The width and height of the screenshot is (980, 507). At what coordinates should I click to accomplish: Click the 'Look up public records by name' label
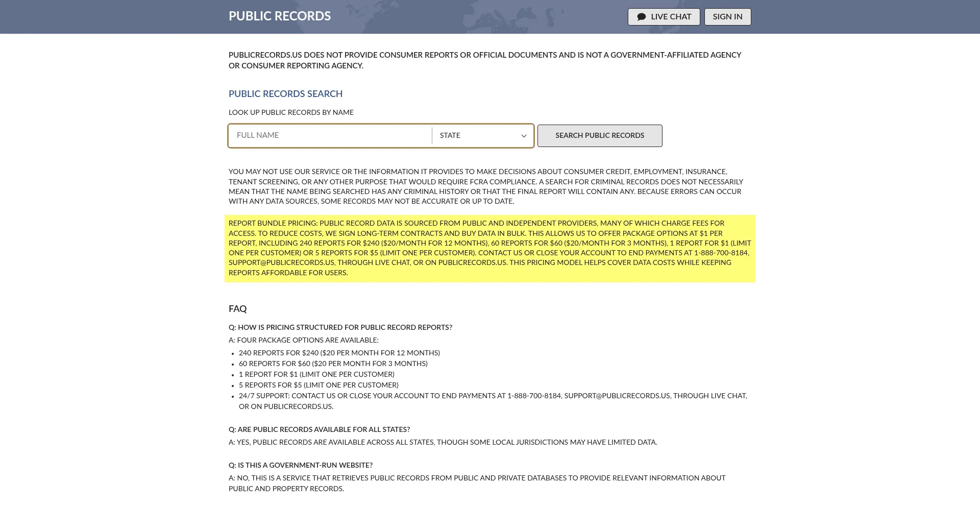[291, 112]
